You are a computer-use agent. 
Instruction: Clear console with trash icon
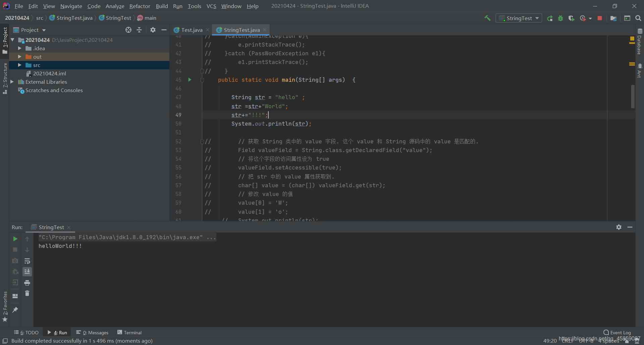point(27,293)
